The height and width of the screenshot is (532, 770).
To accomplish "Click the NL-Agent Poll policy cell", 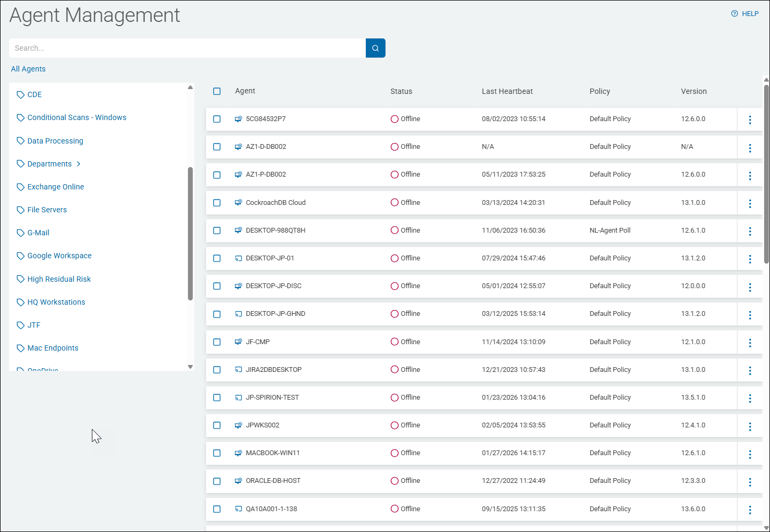I will [610, 231].
